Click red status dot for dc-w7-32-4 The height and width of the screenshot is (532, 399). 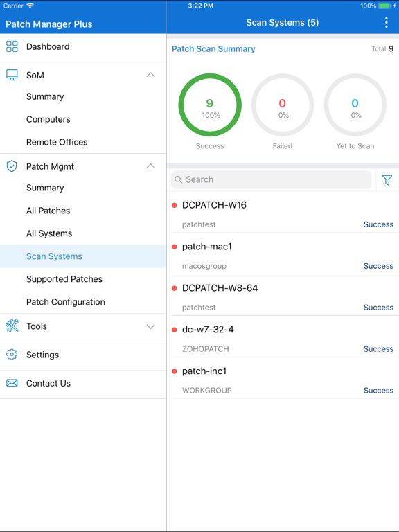click(x=175, y=330)
